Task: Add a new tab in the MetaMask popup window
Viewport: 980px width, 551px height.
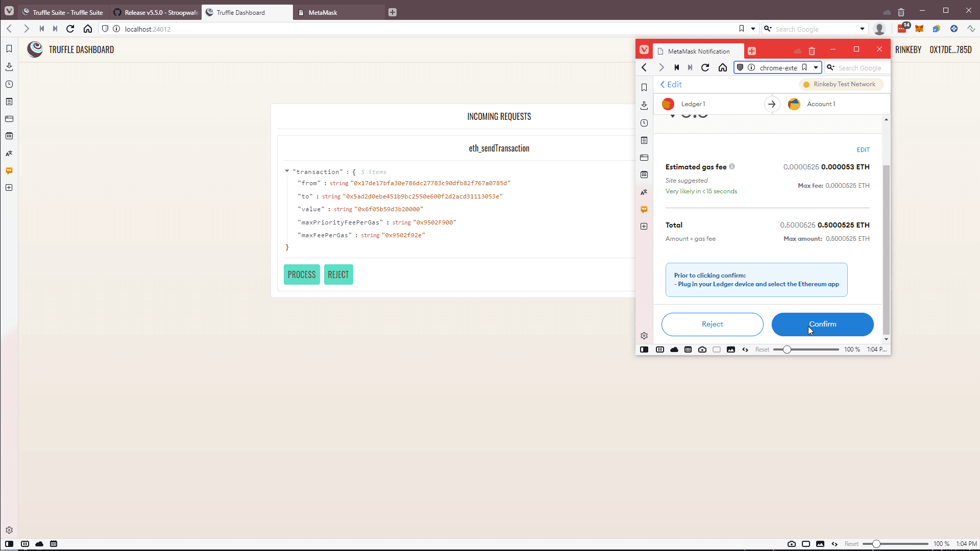Action: [752, 51]
